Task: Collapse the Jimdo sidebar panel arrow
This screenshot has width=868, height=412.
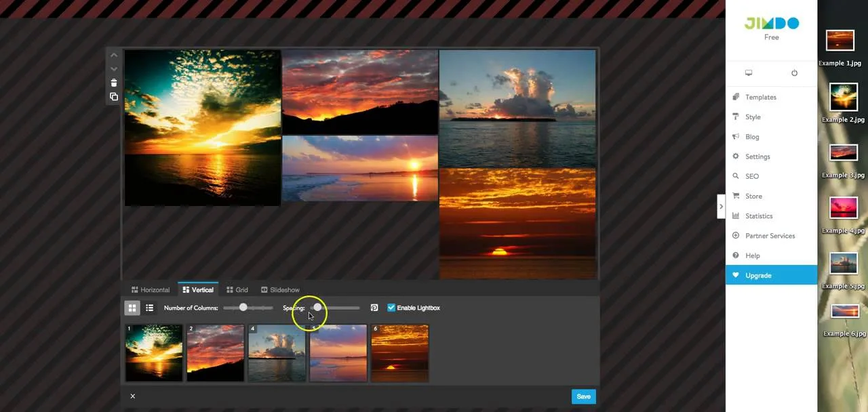Action: (x=721, y=206)
